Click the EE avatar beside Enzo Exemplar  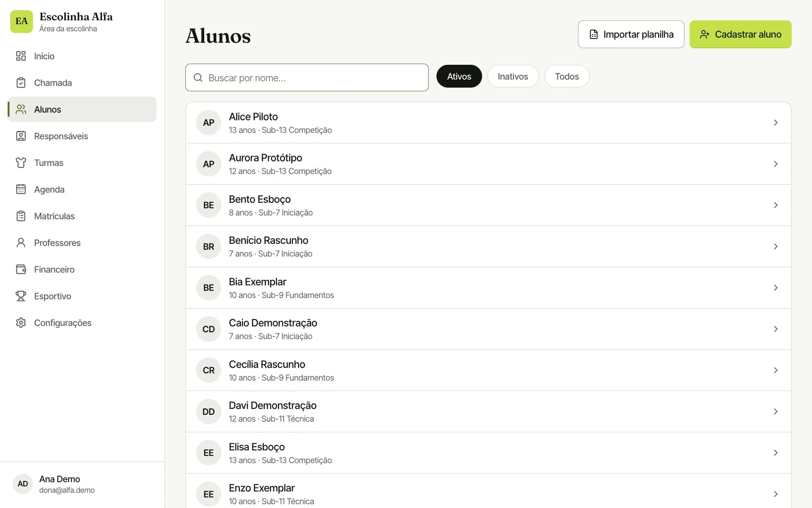[x=208, y=494]
